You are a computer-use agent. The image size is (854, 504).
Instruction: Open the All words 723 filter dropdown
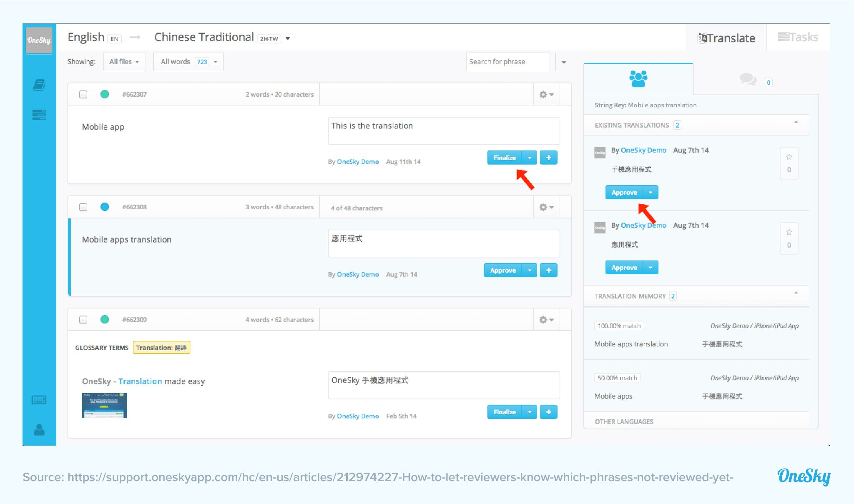coord(188,62)
